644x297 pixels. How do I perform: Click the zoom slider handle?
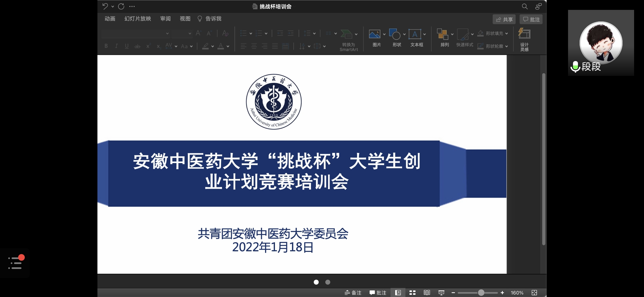coord(481,293)
